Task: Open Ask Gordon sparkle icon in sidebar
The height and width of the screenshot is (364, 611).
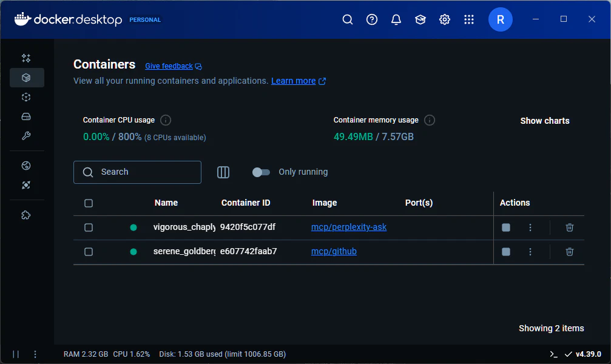Action: (x=26, y=58)
